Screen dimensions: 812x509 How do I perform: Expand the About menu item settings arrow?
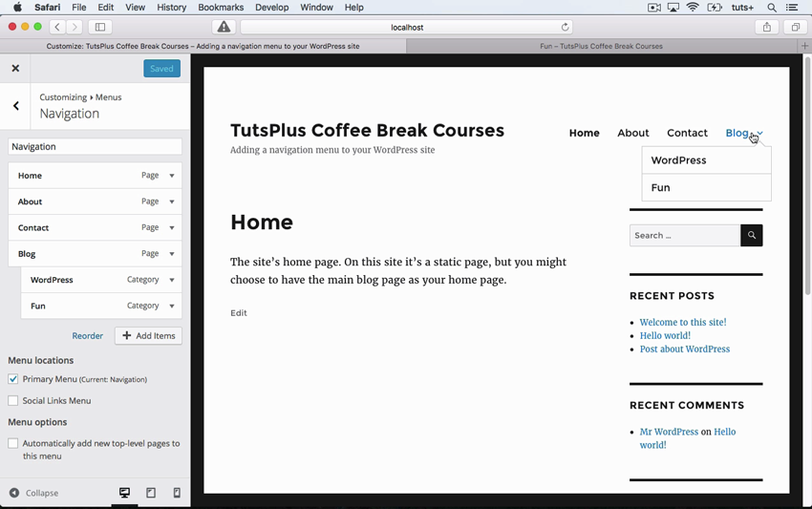click(172, 201)
